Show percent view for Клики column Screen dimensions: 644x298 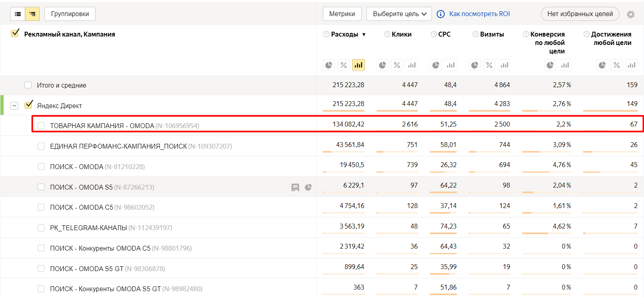397,65
